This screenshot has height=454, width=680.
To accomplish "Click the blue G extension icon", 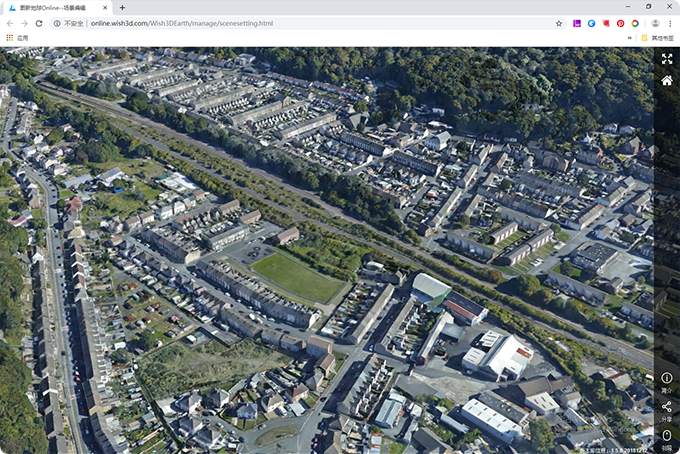I will [x=591, y=23].
